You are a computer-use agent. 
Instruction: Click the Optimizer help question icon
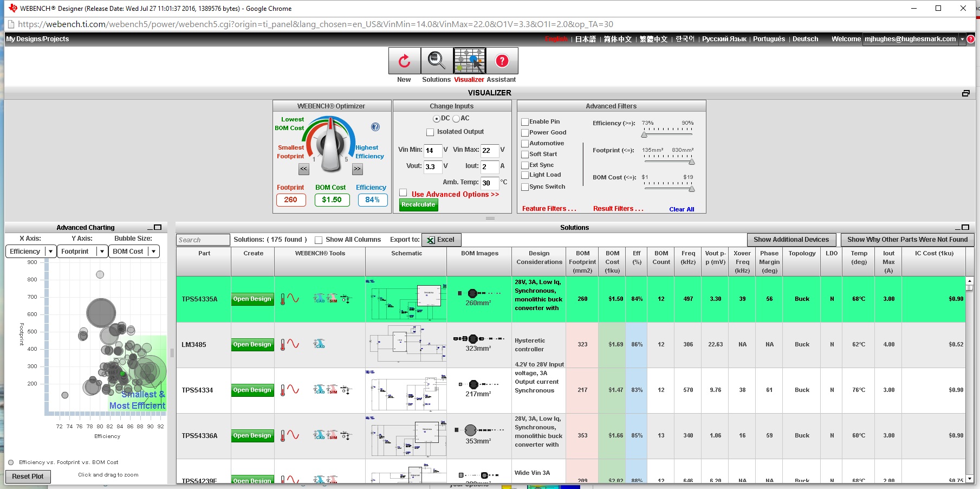pos(375,127)
